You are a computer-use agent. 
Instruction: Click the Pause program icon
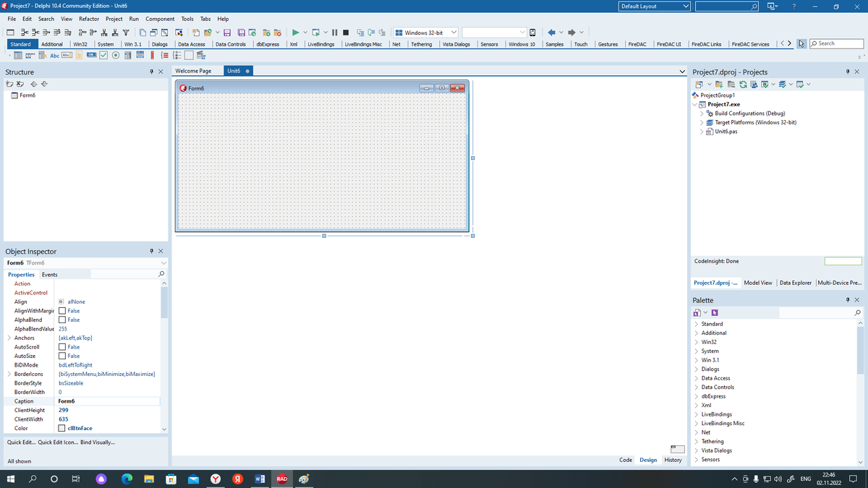pos(334,33)
